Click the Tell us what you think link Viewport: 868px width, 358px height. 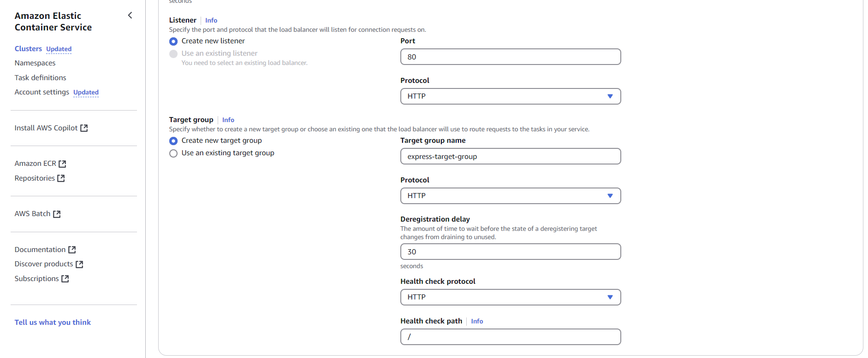click(x=53, y=323)
